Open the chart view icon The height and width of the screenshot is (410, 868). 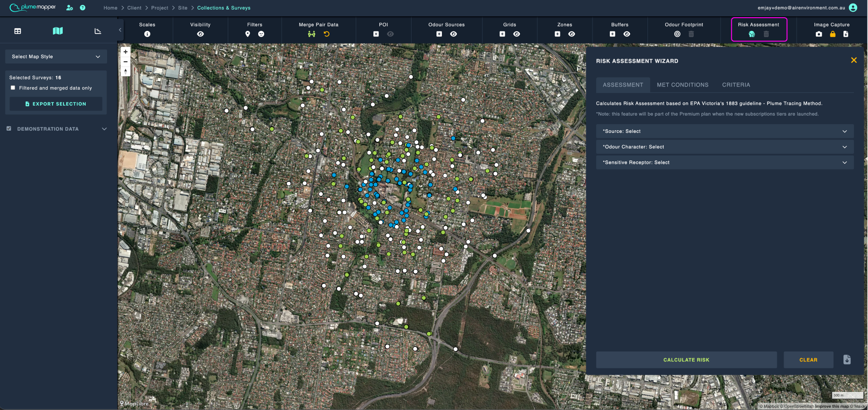pos(98,31)
